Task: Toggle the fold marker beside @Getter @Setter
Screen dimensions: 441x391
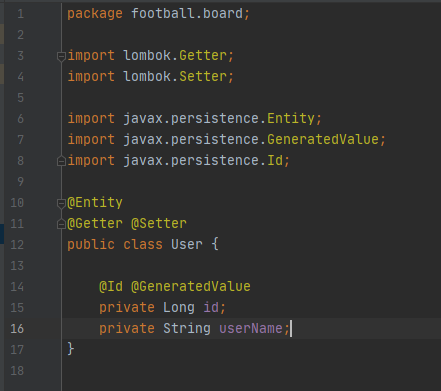Action: coord(61,224)
